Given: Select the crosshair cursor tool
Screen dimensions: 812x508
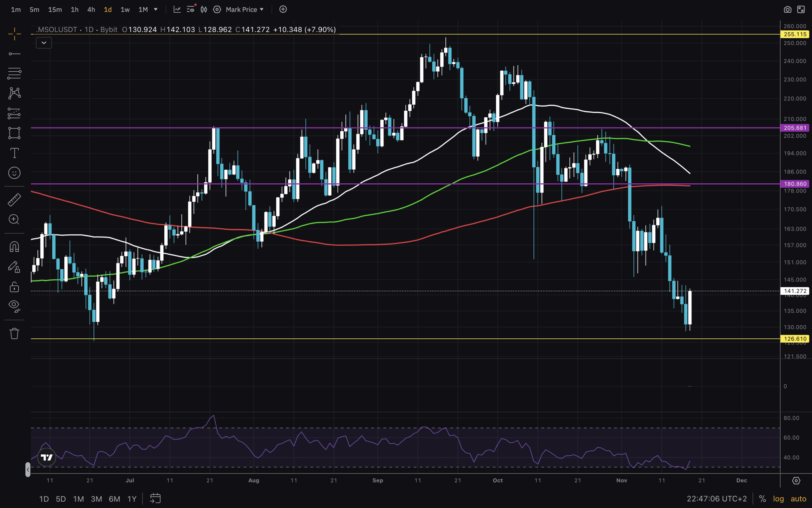Looking at the screenshot, I should 14,34.
